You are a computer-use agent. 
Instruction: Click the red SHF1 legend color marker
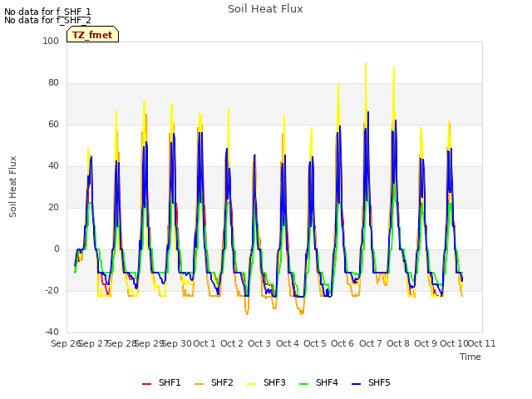click(146, 384)
